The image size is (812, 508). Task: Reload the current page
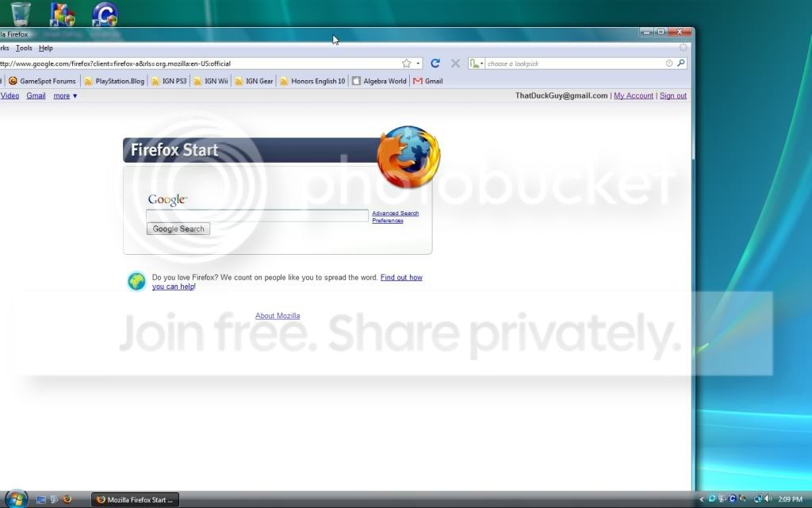click(435, 63)
